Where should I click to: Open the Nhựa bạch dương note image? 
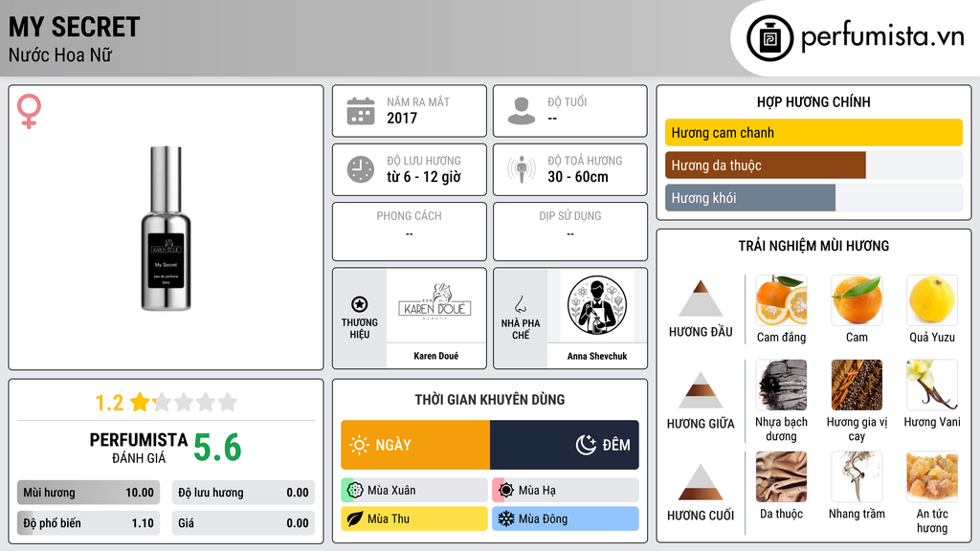pos(781,385)
